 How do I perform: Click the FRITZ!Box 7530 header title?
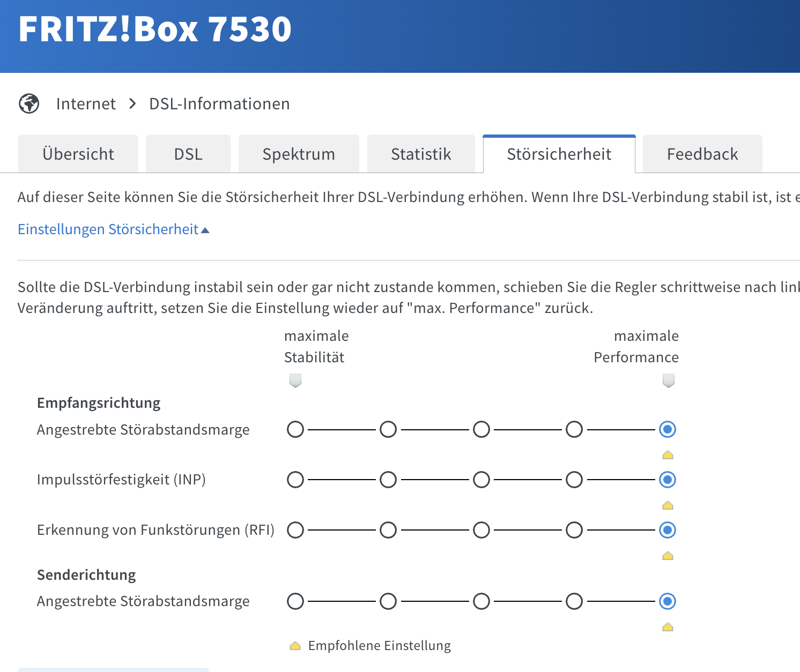155,29
